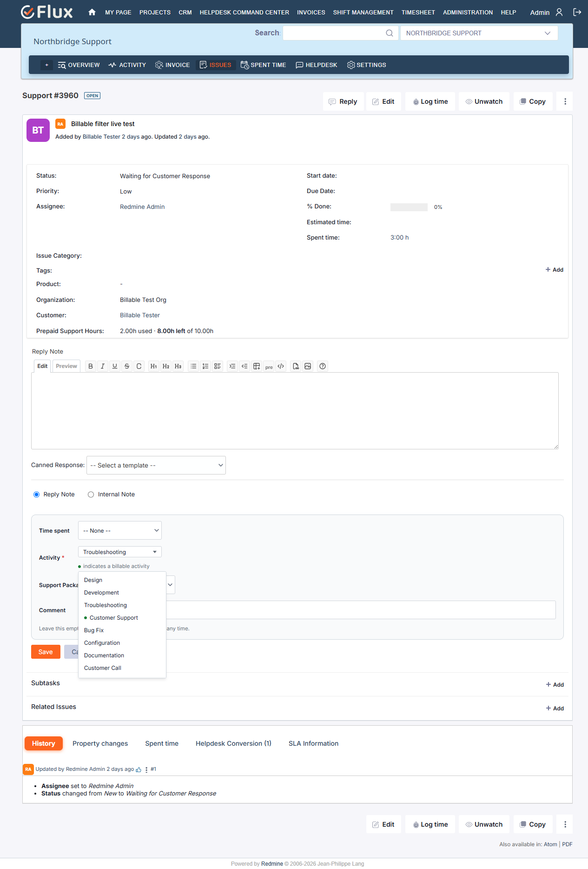This screenshot has width=588, height=869.
Task: Apply bold formatting in editor
Action: pyautogui.click(x=91, y=366)
